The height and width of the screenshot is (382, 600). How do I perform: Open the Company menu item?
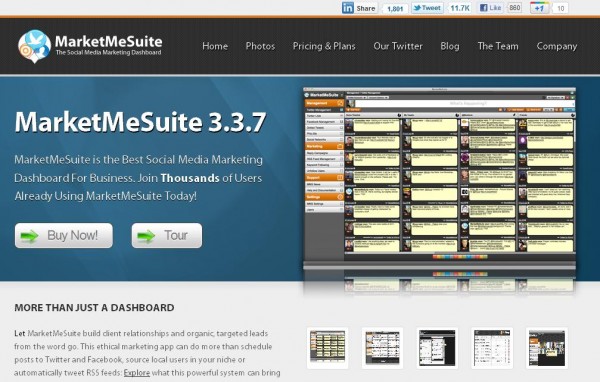[557, 46]
